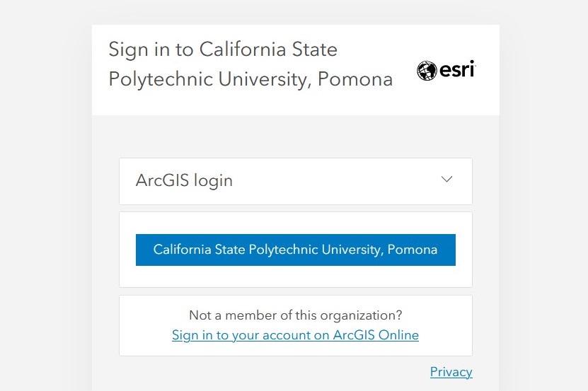This screenshot has height=391, width=588.
Task: Click the esri wordmark text in header
Action: coord(458,69)
